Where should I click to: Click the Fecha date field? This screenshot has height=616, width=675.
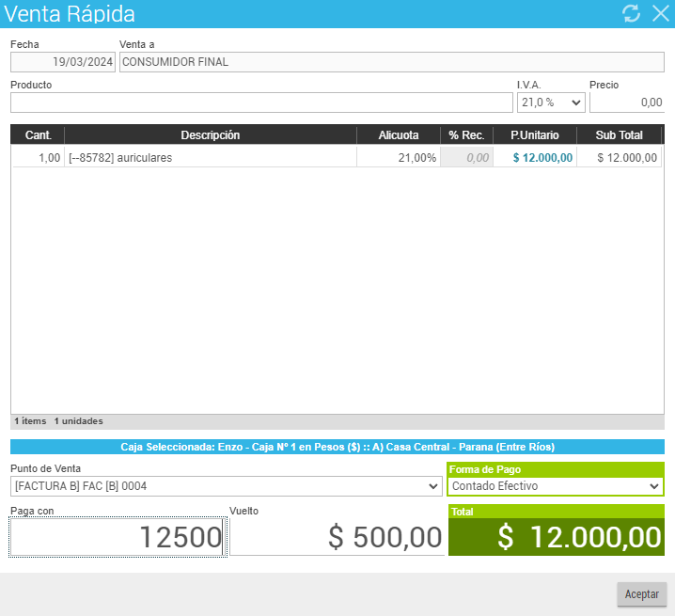pyautogui.click(x=63, y=62)
